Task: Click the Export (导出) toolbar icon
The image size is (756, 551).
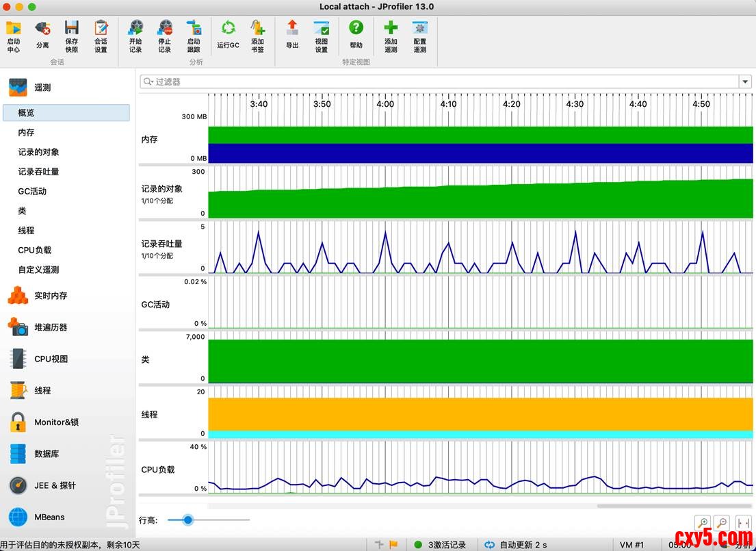Action: [292, 29]
